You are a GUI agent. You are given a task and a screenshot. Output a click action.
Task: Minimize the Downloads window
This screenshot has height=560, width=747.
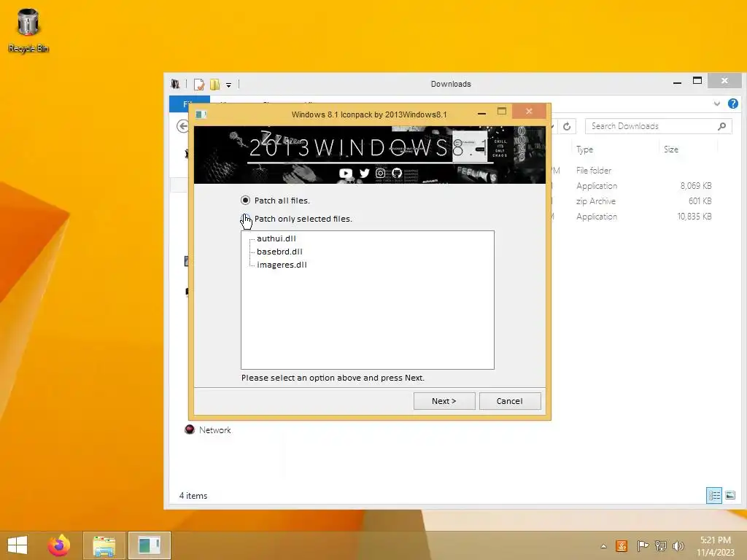click(x=677, y=82)
